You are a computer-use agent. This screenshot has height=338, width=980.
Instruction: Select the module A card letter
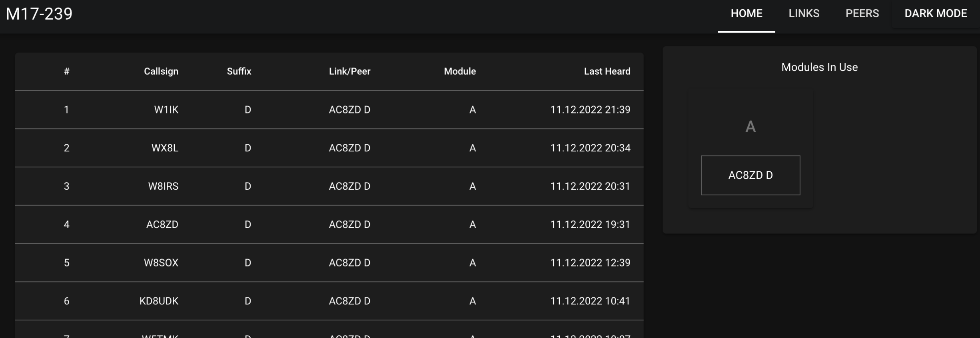coord(750,127)
